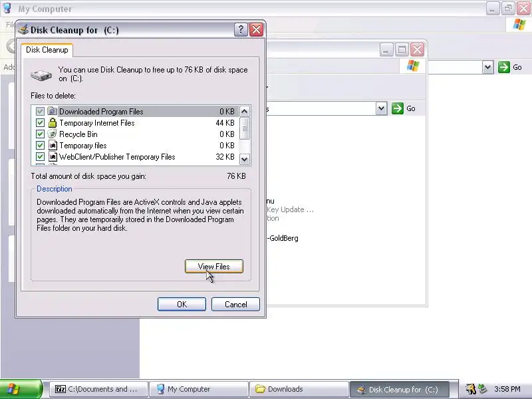Uncheck Temporary Internet Files checkbox
532x399 pixels.
pos(40,122)
